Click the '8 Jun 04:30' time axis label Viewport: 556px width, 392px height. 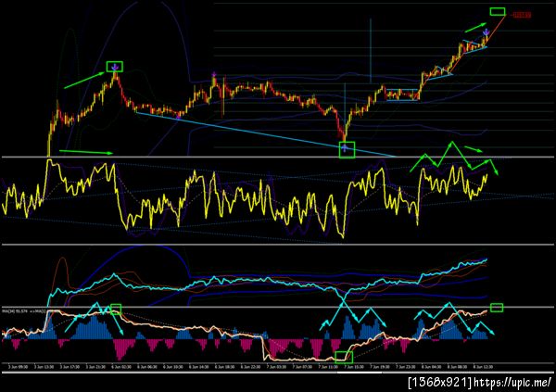coord(432,367)
